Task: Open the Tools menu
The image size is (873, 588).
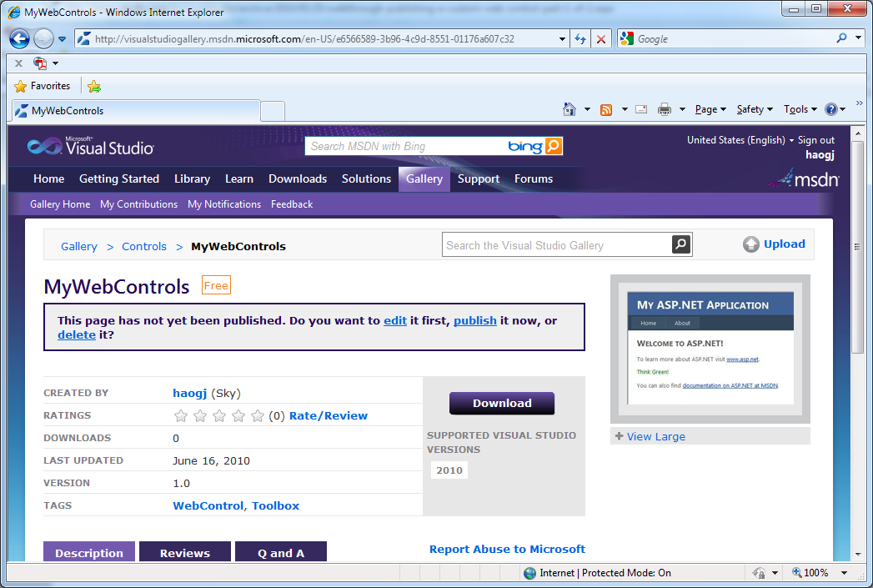Action: 800,109
